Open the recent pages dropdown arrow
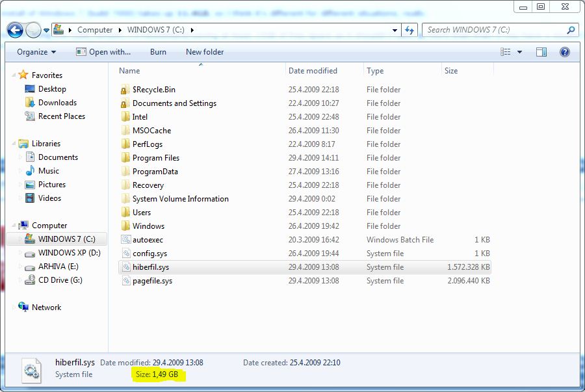 pyautogui.click(x=46, y=30)
